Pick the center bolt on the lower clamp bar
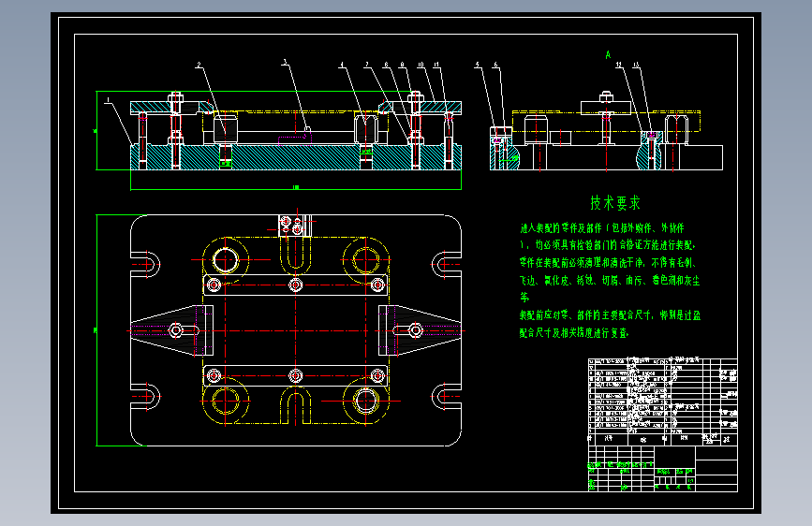Image resolution: width=812 pixels, height=526 pixels. [x=296, y=375]
